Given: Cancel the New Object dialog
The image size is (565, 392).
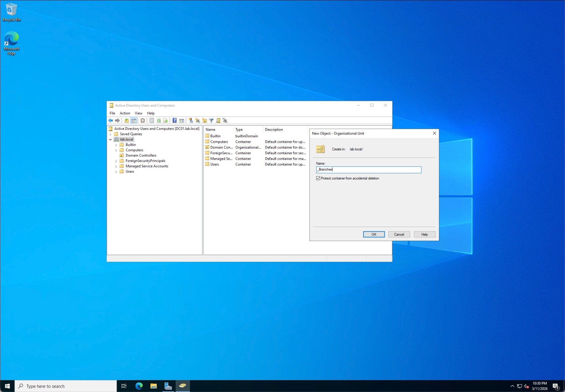Looking at the screenshot, I should click(399, 234).
